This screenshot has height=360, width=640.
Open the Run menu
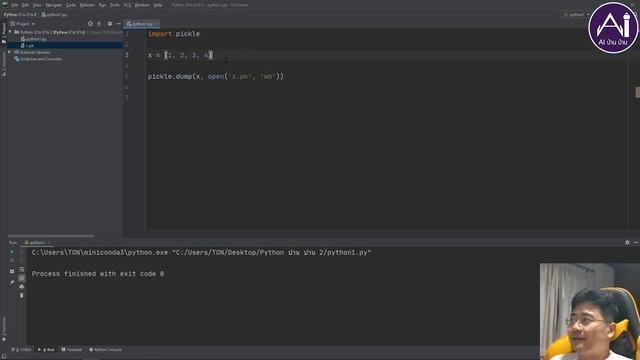[x=102, y=5]
